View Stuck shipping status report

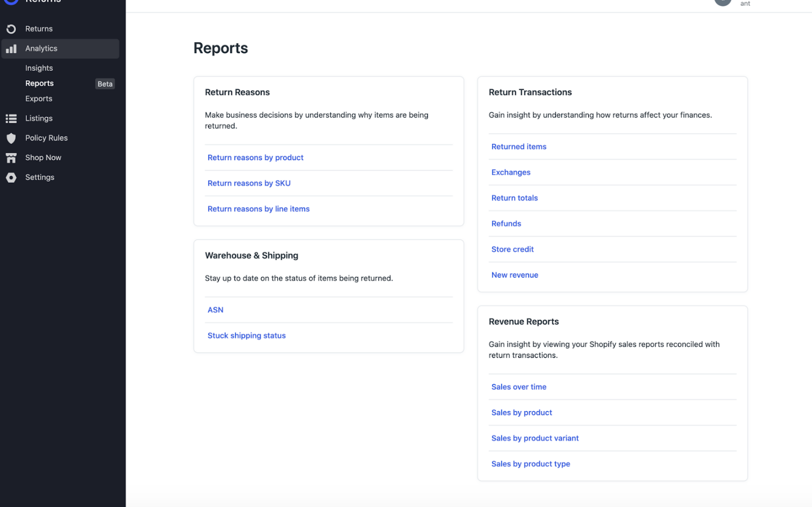[247, 335]
